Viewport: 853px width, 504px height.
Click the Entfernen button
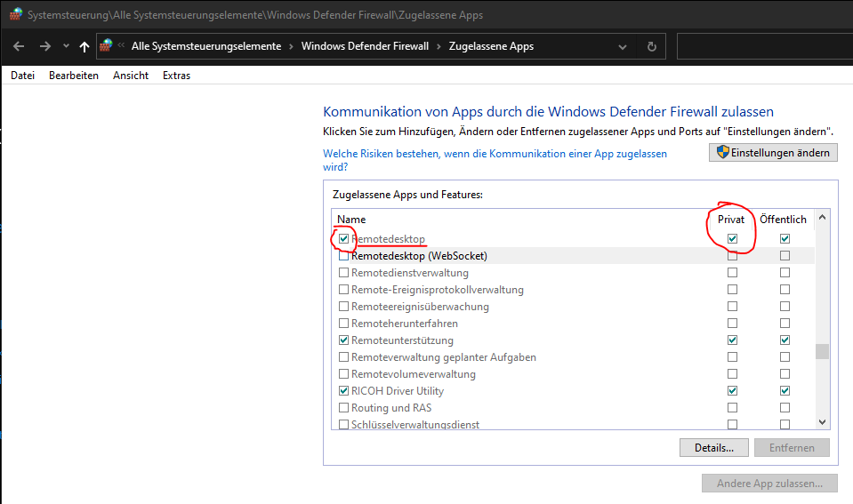pyautogui.click(x=792, y=448)
